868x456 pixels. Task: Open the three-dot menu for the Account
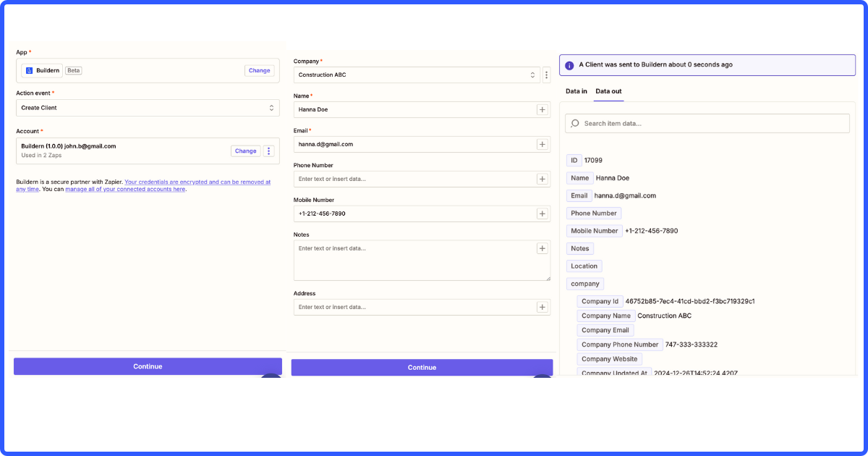click(269, 151)
